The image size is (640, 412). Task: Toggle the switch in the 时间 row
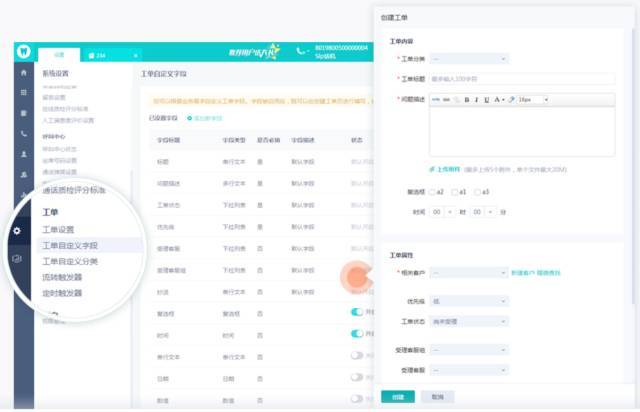pyautogui.click(x=357, y=334)
